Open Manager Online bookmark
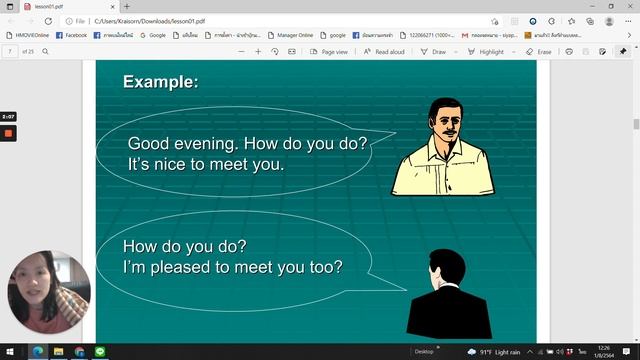Viewport: 640px width, 360px height. tap(291, 36)
